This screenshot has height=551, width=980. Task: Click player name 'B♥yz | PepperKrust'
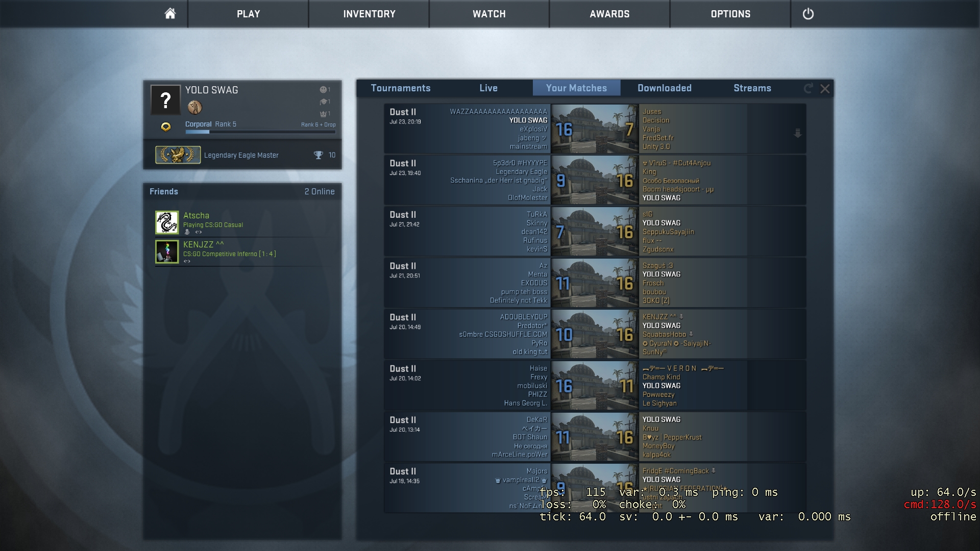(x=672, y=437)
